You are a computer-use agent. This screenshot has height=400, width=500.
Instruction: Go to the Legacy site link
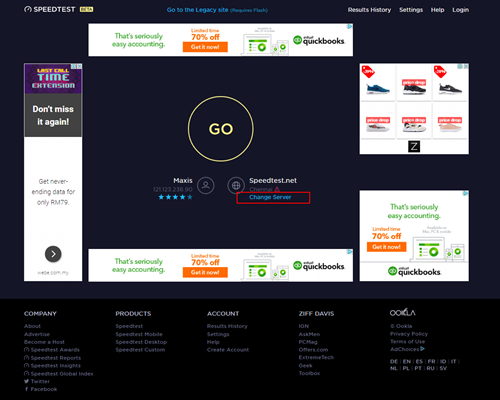197,10
